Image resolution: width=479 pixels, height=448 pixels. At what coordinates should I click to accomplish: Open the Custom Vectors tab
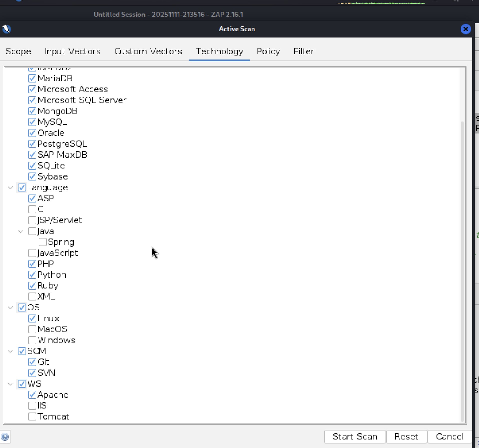(x=148, y=51)
